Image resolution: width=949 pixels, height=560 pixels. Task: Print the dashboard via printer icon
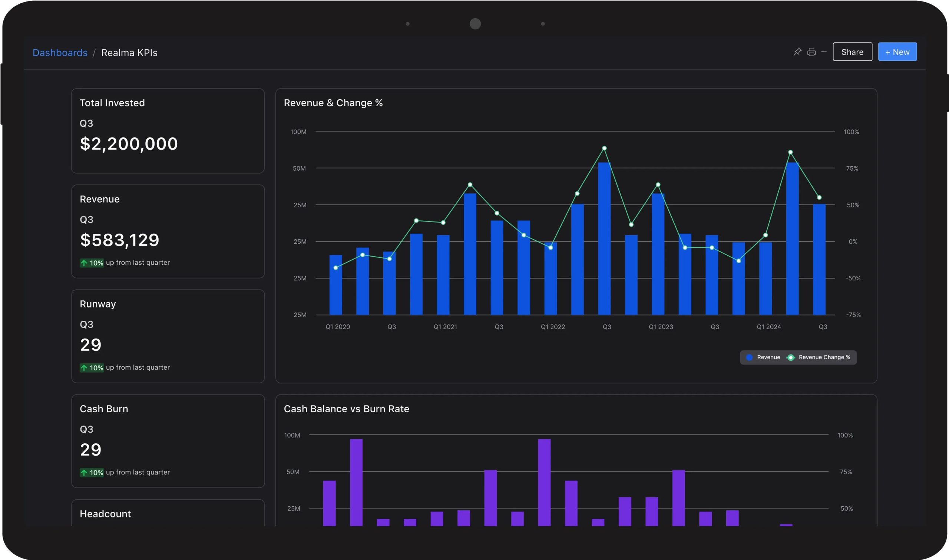click(811, 52)
